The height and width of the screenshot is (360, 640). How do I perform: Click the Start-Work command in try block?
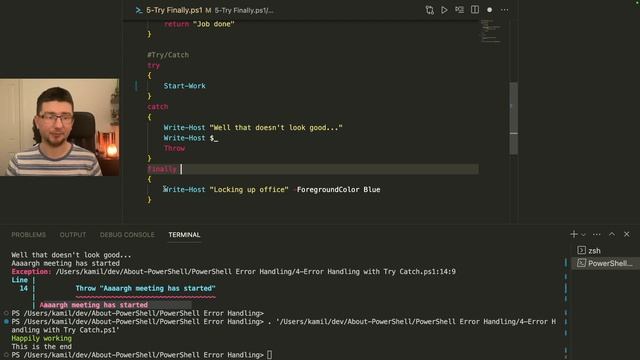click(184, 86)
